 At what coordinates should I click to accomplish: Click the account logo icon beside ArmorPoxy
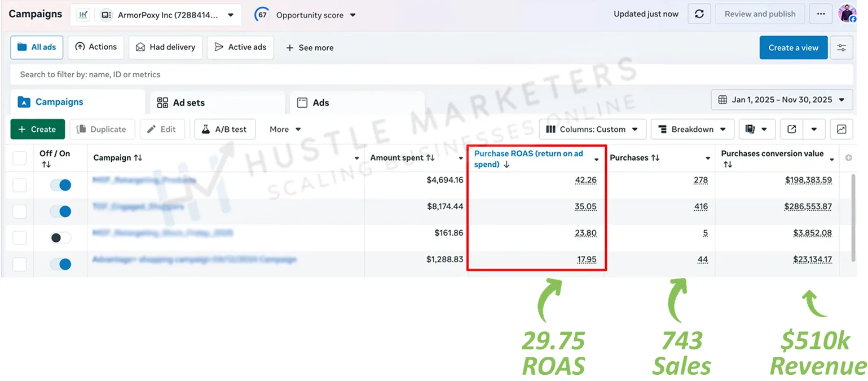[x=82, y=15]
